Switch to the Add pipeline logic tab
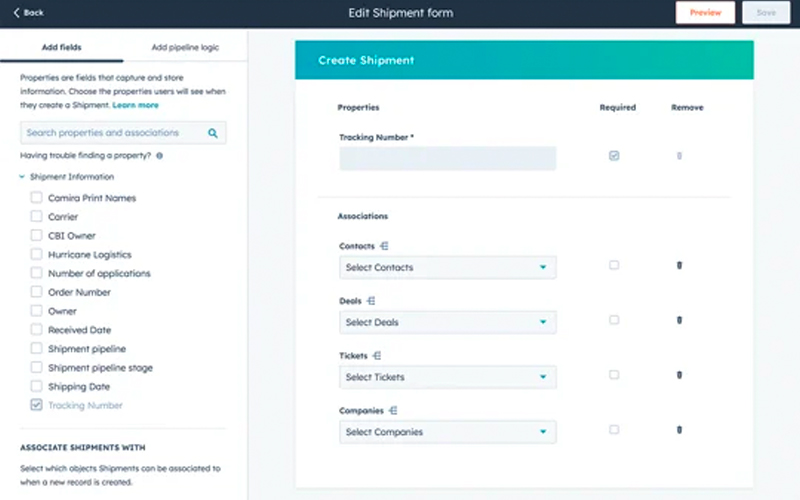800x500 pixels. click(x=185, y=47)
